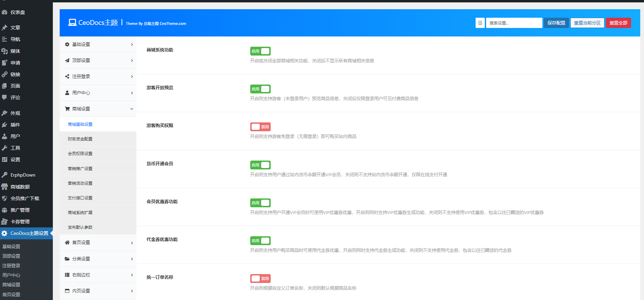Click the person icon beside 用户中心
Viewport: 644px width, 300px height.
(67, 93)
